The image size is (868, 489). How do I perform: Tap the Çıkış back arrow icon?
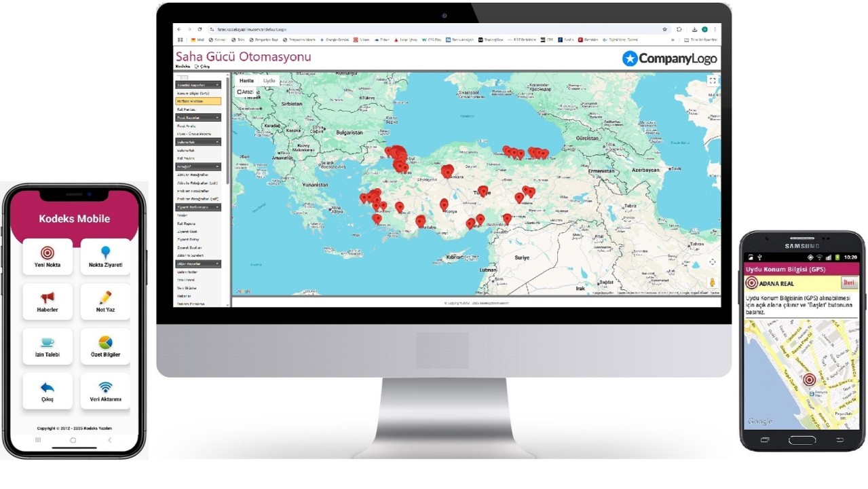pyautogui.click(x=48, y=388)
